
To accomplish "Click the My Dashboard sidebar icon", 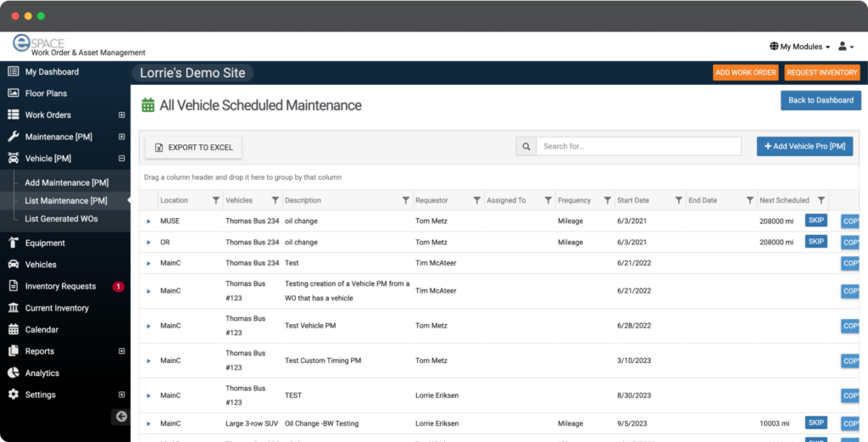I will (14, 72).
